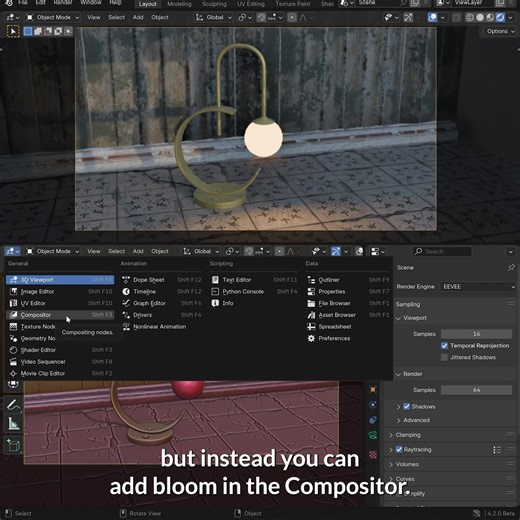Switch top viewport to Wireframe shading
The width and height of the screenshot is (520, 520).
pyautogui.click(x=470, y=17)
